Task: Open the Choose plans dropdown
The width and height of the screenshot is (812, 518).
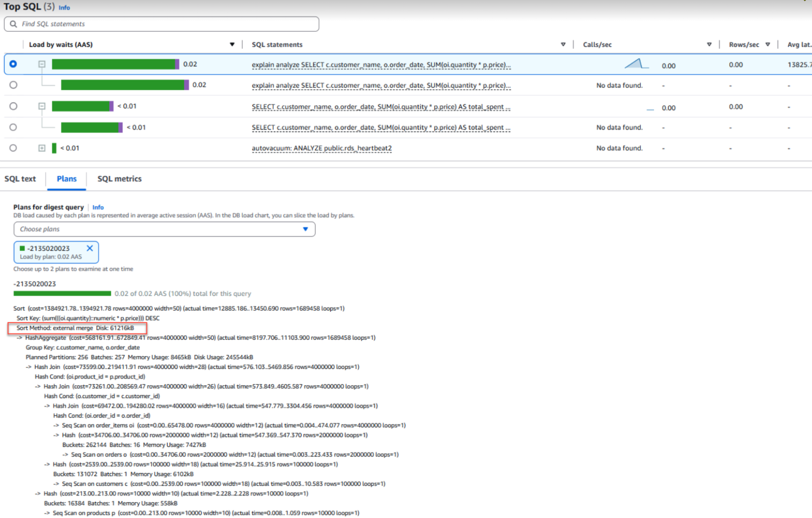Action: point(164,229)
